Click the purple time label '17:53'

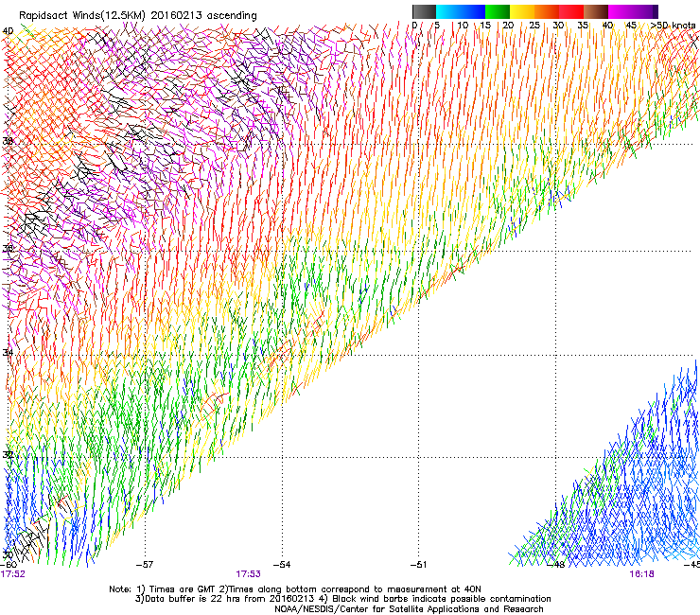point(248,574)
